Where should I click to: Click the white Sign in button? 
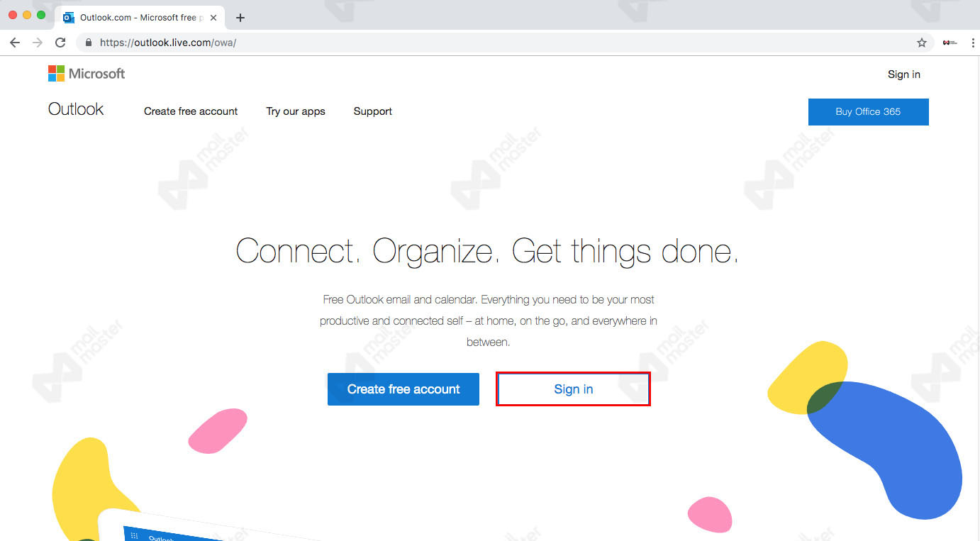pyautogui.click(x=574, y=389)
